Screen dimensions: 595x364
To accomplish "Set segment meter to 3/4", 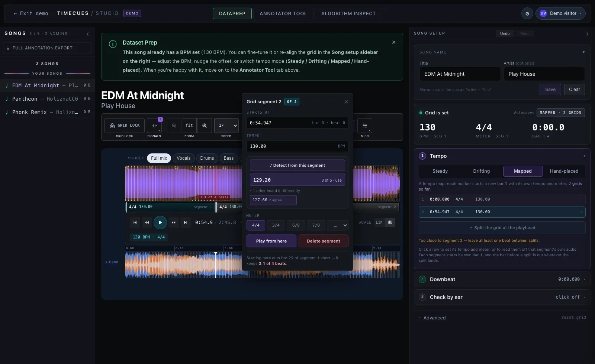I will tap(276, 225).
